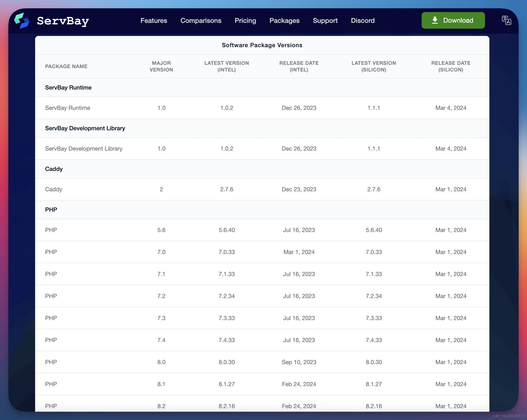Viewport: 527px width, 420px height.
Task: Open the Features nav item
Action: click(x=154, y=21)
